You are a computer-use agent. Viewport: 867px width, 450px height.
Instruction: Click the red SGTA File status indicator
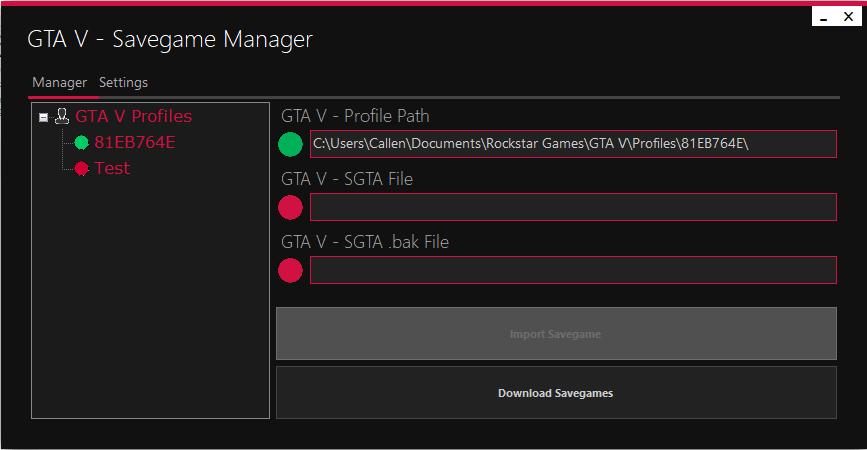click(290, 207)
